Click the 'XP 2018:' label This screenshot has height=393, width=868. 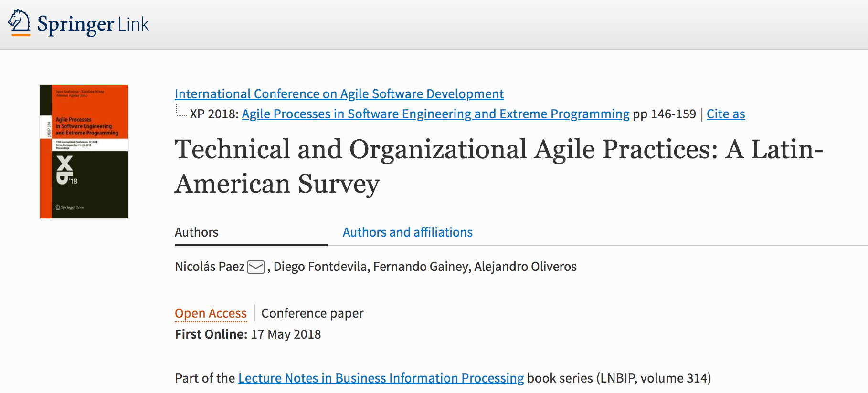coord(214,114)
